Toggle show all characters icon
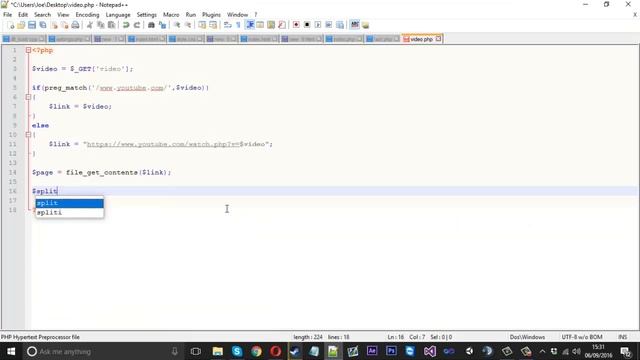Viewport: 640px width, 360px height. [238, 25]
